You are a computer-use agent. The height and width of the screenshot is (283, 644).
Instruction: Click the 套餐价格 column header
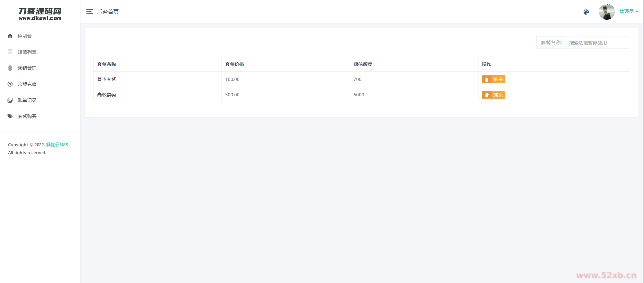(x=235, y=64)
